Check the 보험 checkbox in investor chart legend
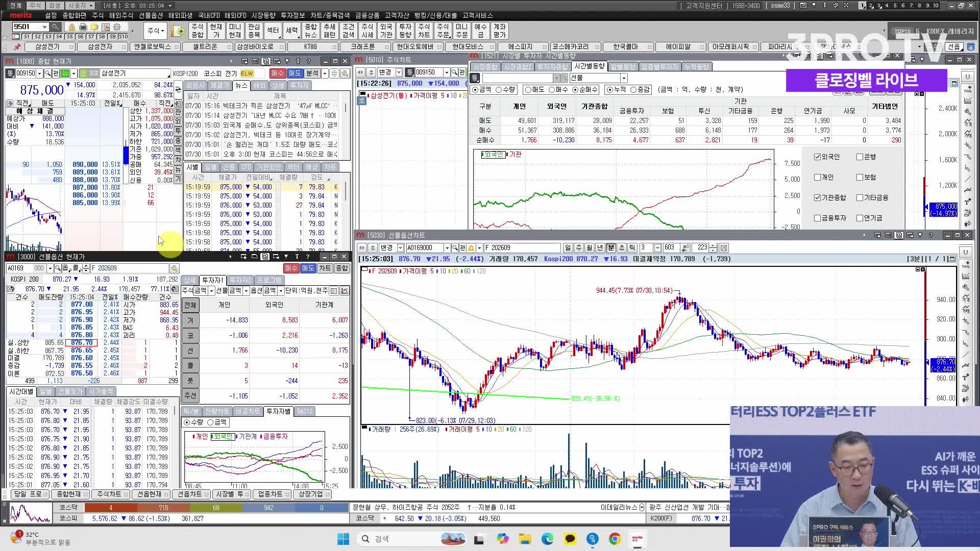Viewport: 980px width, 551px height. [860, 177]
